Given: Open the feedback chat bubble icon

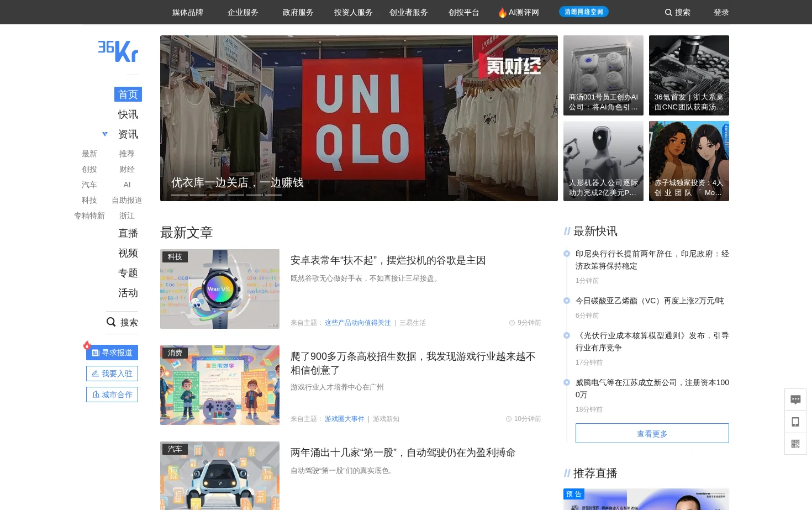Looking at the screenshot, I should point(795,399).
